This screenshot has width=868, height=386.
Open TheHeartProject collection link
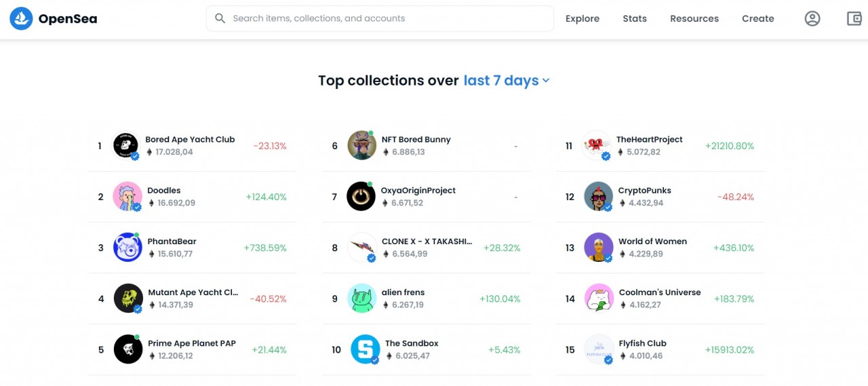click(650, 140)
